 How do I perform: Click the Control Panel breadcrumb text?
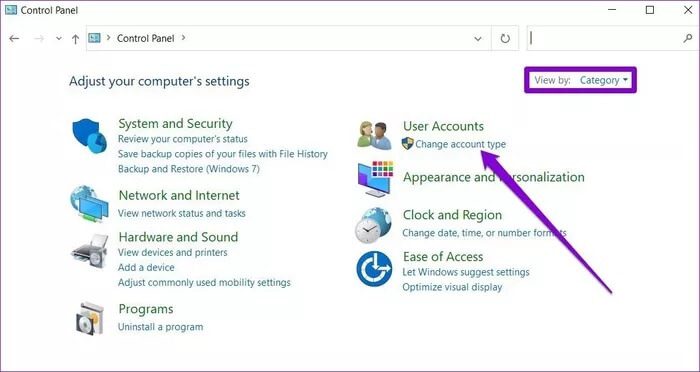146,38
